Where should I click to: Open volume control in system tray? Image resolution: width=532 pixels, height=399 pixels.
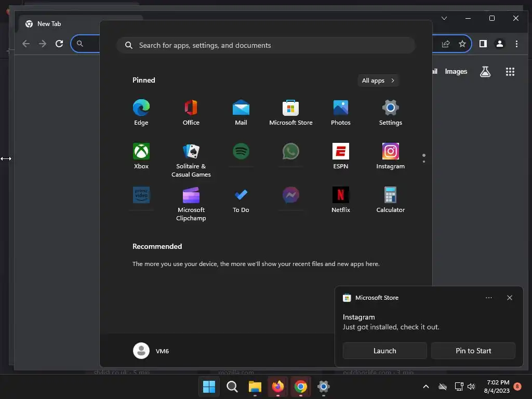tap(471, 387)
